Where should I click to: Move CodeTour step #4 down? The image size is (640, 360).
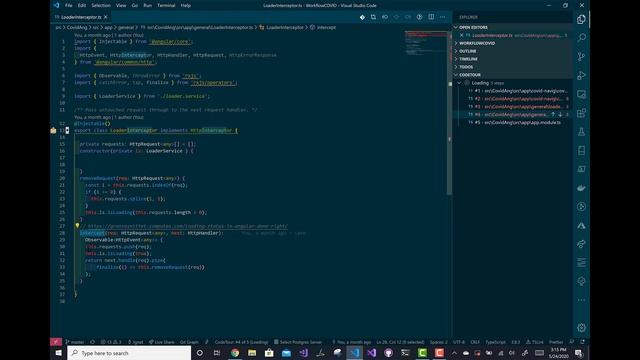click(560, 115)
